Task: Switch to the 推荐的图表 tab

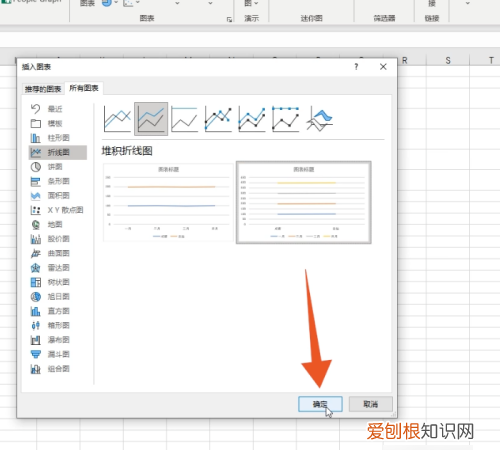Action: click(x=43, y=89)
